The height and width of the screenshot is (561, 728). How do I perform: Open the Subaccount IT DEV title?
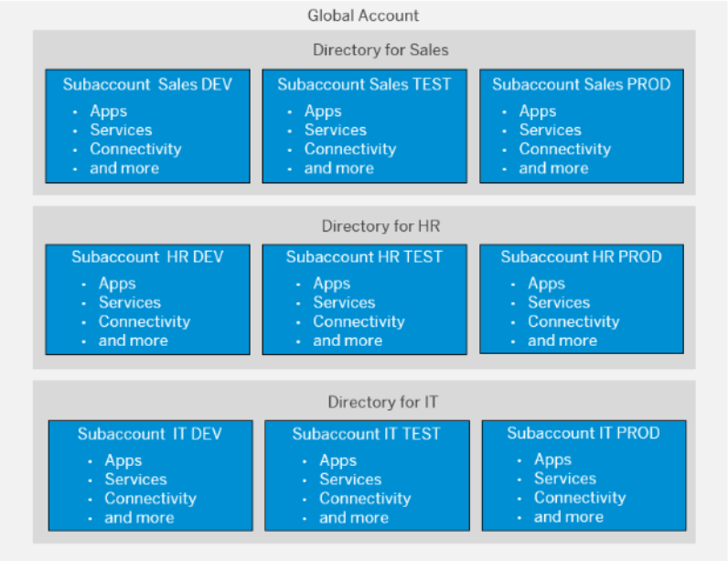(150, 434)
